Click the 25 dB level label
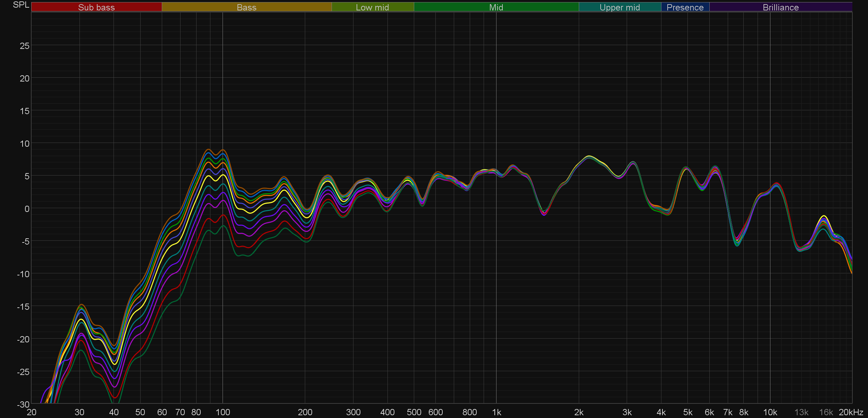The height and width of the screenshot is (418, 868). click(x=25, y=46)
